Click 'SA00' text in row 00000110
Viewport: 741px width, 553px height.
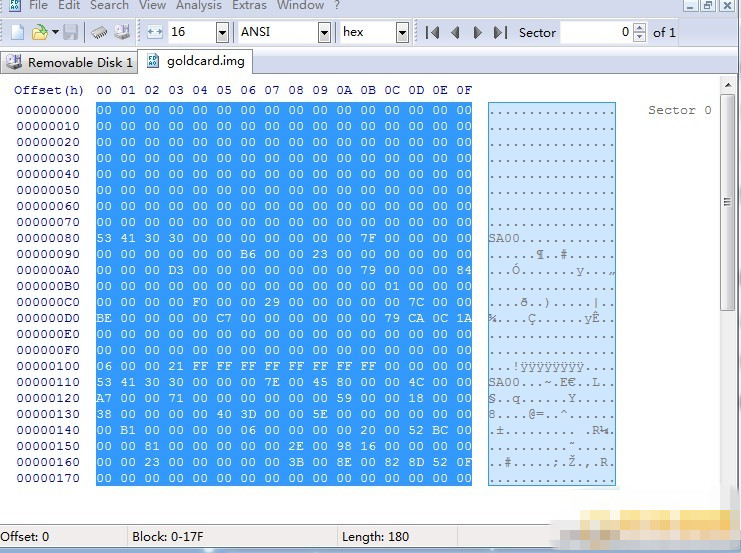[x=504, y=382]
